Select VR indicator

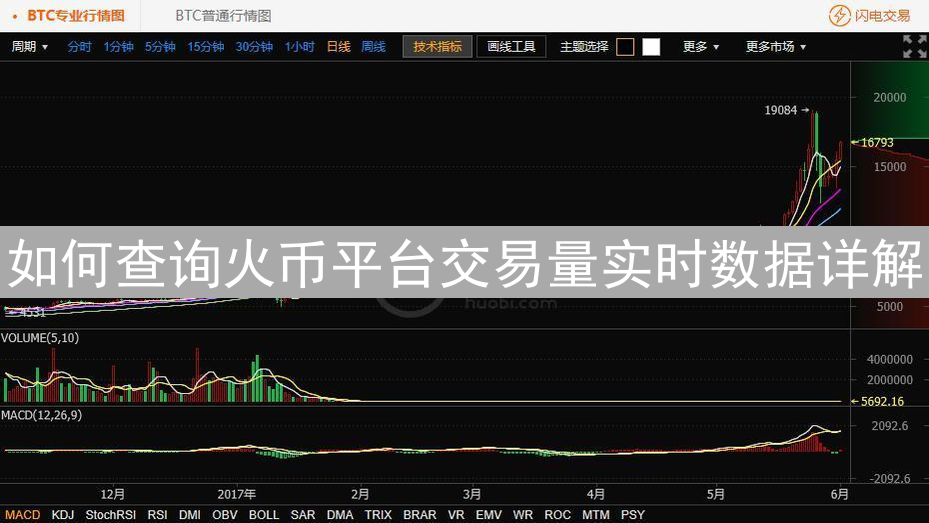click(x=456, y=515)
